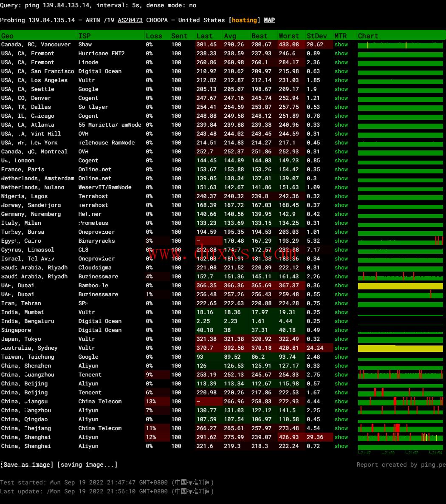Show MTR for Germany, Nuremberg row
The width and height of the screenshot is (446, 504).
pyautogui.click(x=341, y=214)
